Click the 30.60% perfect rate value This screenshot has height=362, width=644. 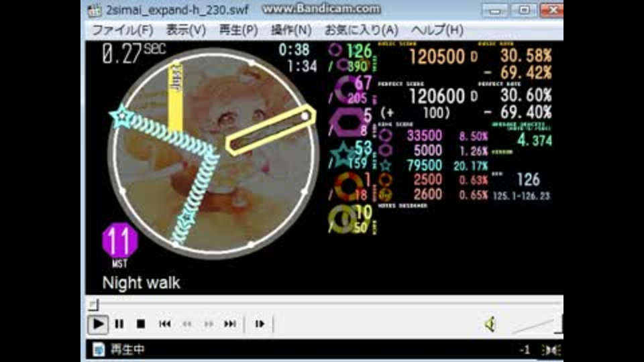click(x=525, y=96)
